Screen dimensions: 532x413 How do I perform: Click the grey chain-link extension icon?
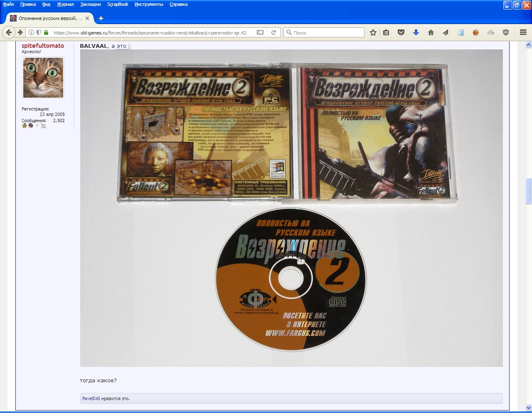click(491, 32)
